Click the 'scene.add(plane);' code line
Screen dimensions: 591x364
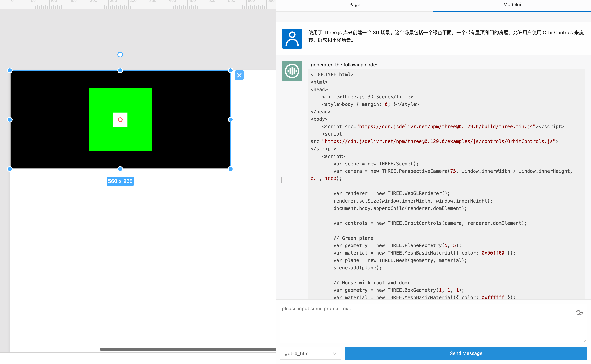pyautogui.click(x=357, y=268)
